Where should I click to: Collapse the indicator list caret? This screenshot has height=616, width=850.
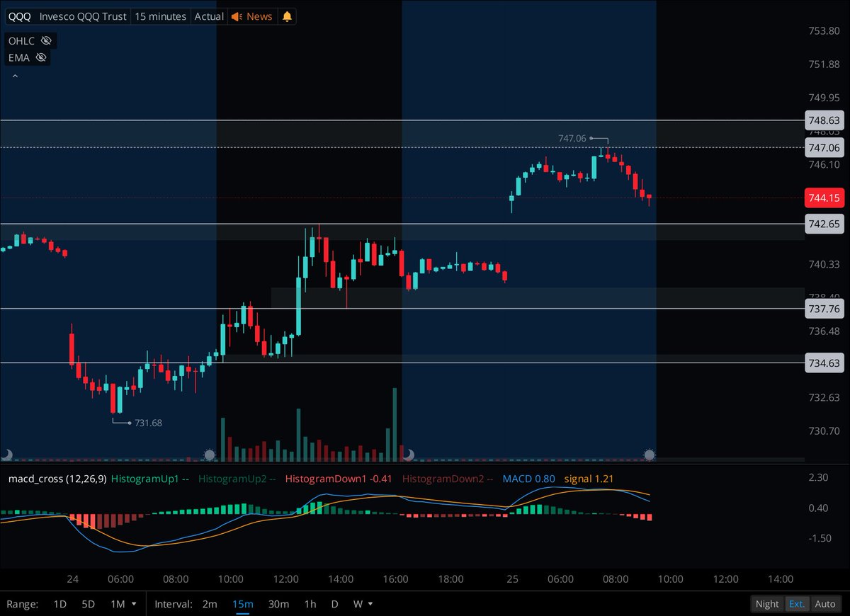tap(15, 76)
